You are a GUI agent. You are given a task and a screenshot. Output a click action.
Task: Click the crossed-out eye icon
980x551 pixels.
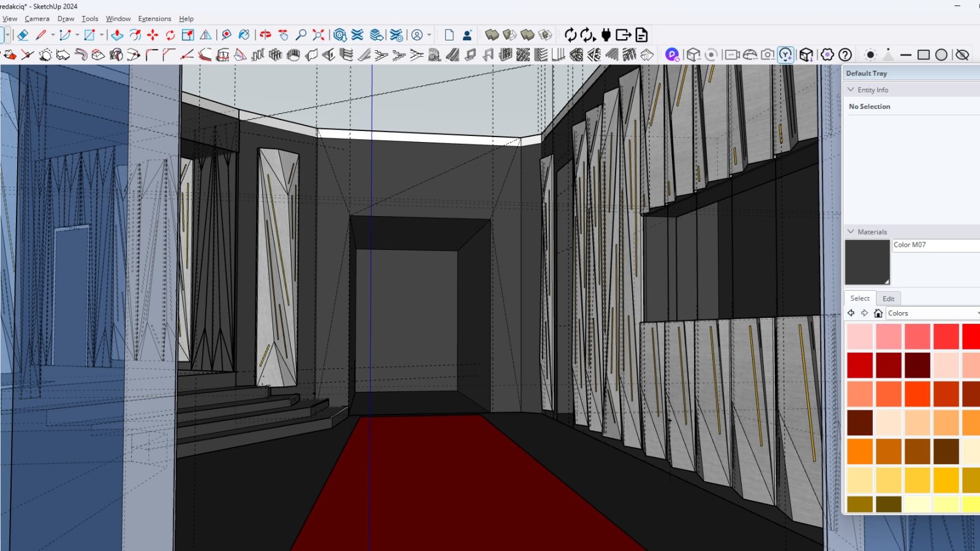pyautogui.click(x=962, y=54)
